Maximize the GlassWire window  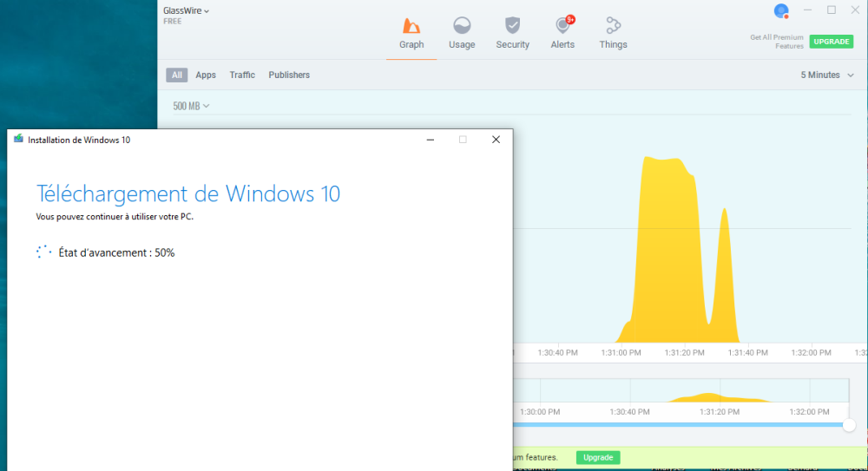click(832, 10)
